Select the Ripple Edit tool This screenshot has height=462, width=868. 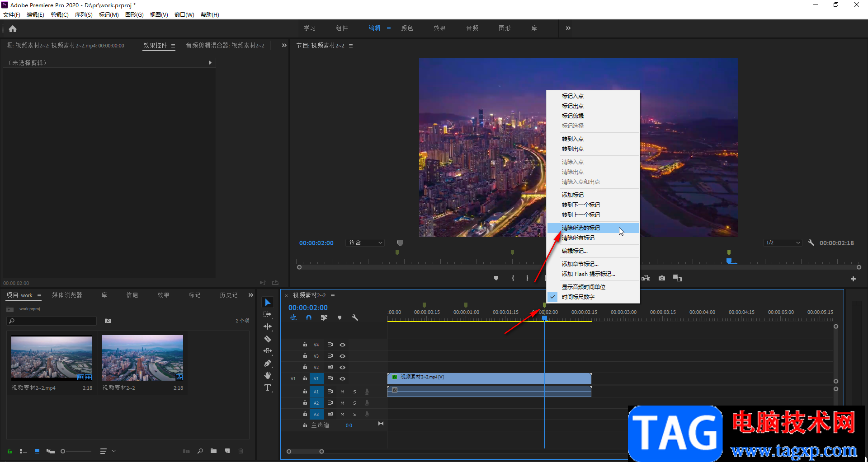click(x=268, y=327)
